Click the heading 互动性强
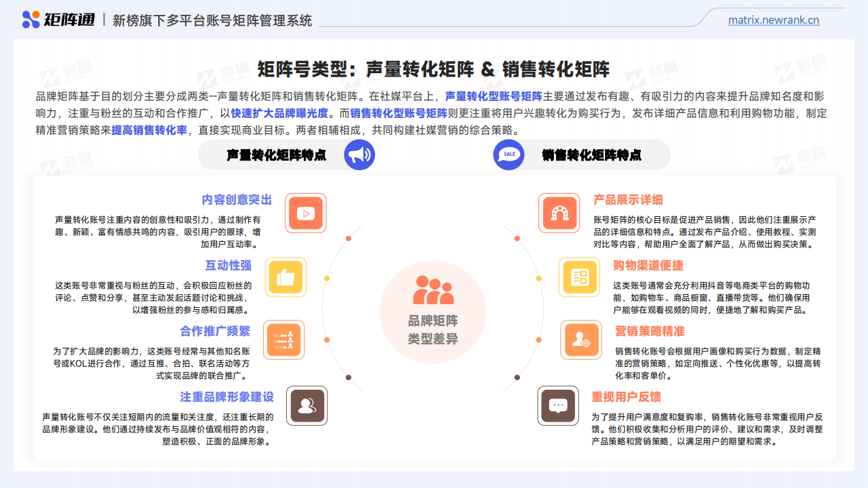Viewport: 868px width, 488px height. (x=229, y=265)
